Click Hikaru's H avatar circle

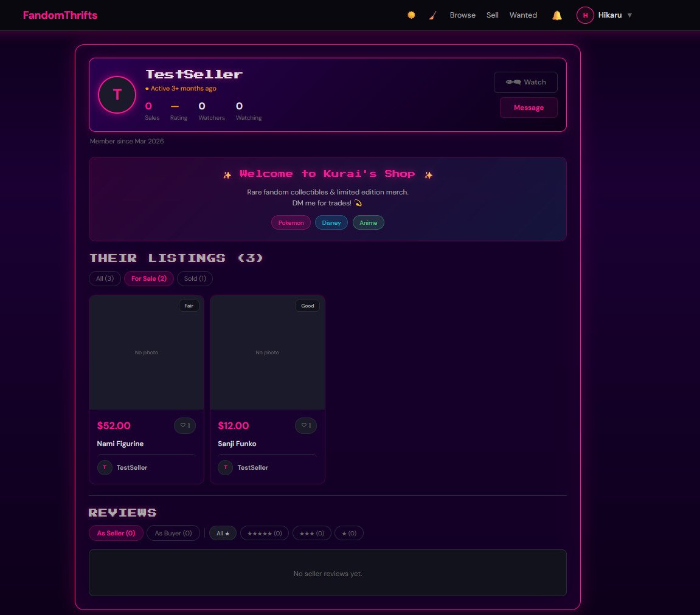click(x=585, y=15)
